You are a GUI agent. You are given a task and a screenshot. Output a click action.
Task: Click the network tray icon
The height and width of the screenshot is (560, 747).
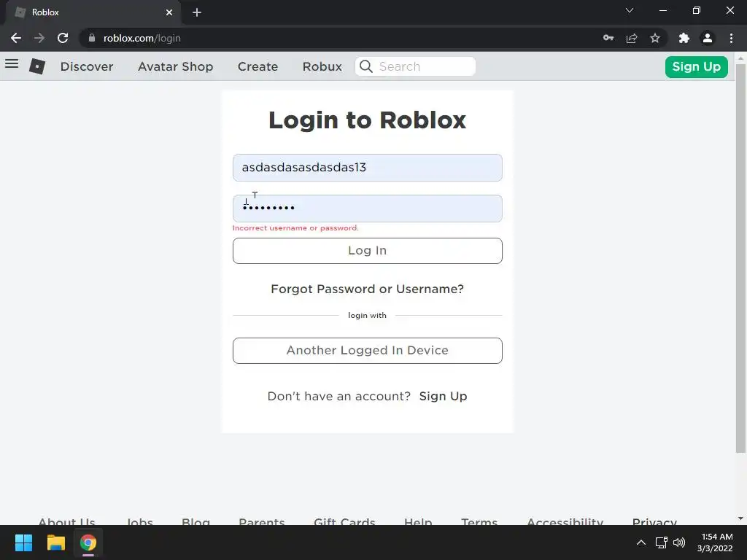pos(661,542)
